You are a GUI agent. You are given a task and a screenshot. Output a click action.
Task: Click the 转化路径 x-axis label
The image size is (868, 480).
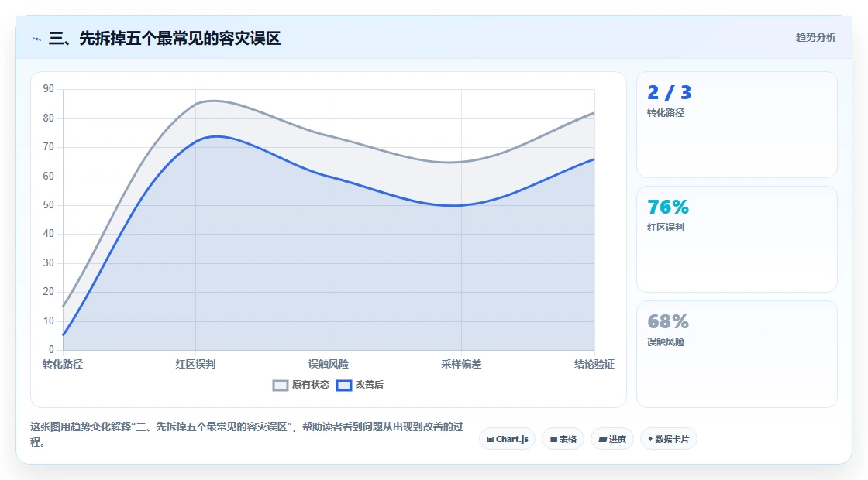coord(63,365)
